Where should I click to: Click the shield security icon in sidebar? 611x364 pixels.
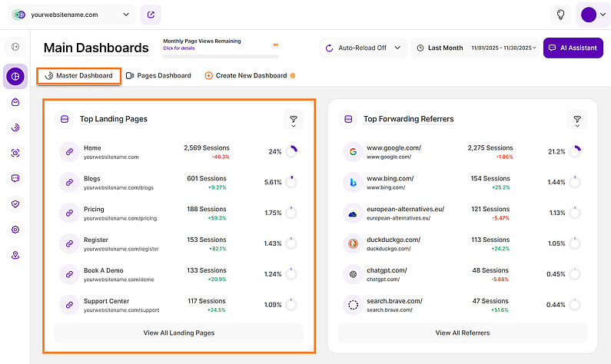15,204
